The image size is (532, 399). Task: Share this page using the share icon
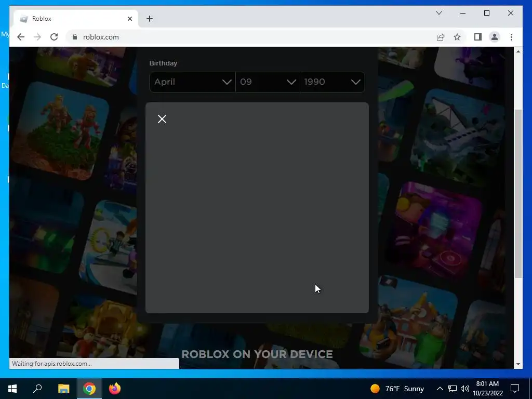441,37
